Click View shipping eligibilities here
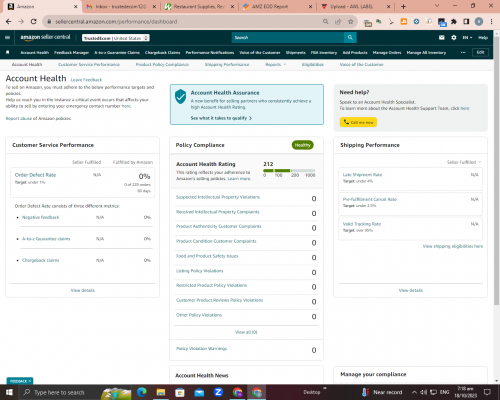The height and width of the screenshot is (400, 500). coord(453,246)
